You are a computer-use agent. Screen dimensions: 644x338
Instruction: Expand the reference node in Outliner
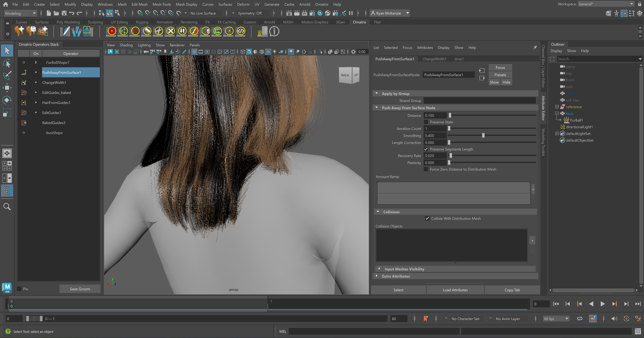[x=557, y=107]
